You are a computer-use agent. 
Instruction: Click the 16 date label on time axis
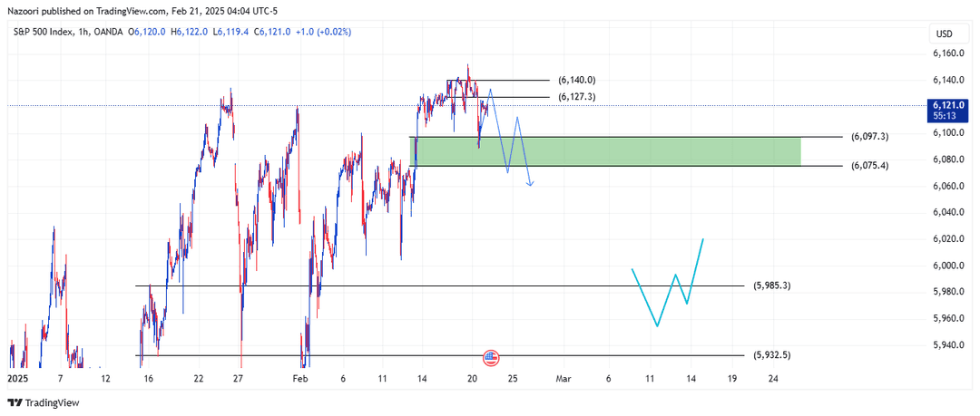pos(149,379)
